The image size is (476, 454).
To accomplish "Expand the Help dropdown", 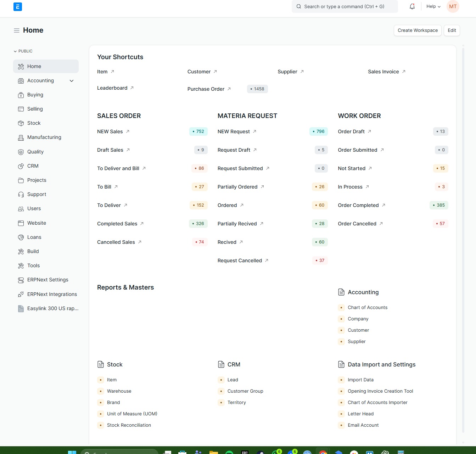I will [433, 6].
